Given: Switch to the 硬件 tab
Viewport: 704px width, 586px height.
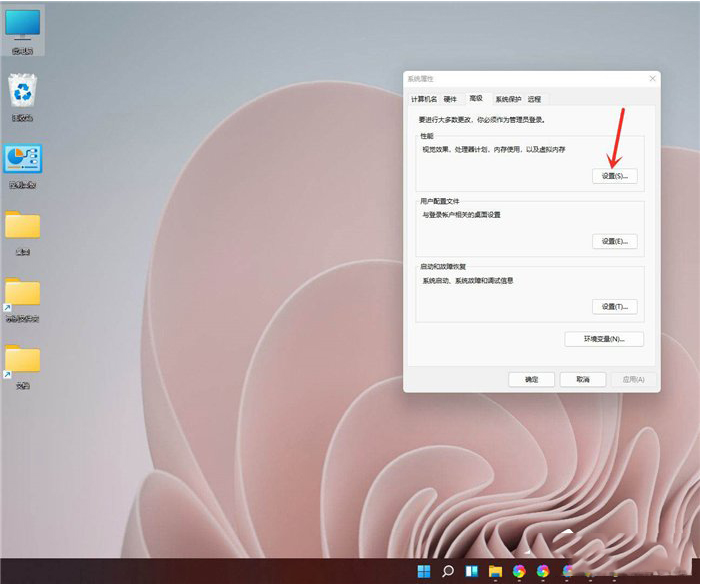Looking at the screenshot, I should [x=450, y=99].
